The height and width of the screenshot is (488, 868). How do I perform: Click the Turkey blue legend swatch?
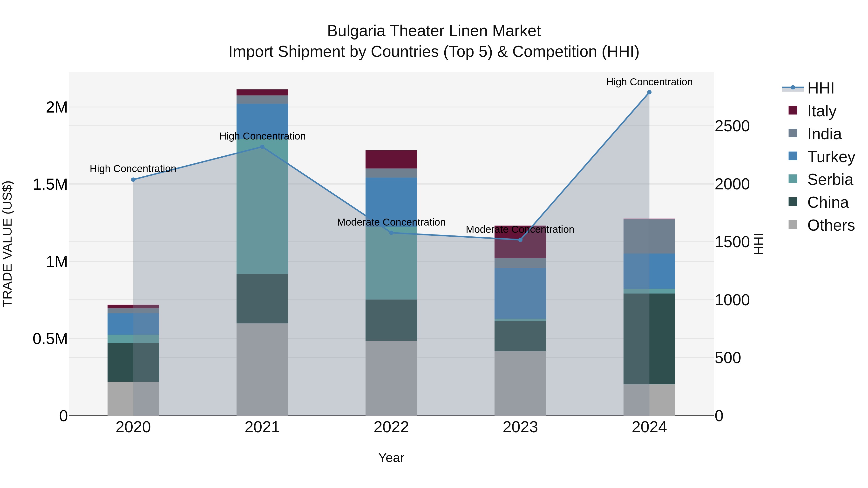point(793,156)
